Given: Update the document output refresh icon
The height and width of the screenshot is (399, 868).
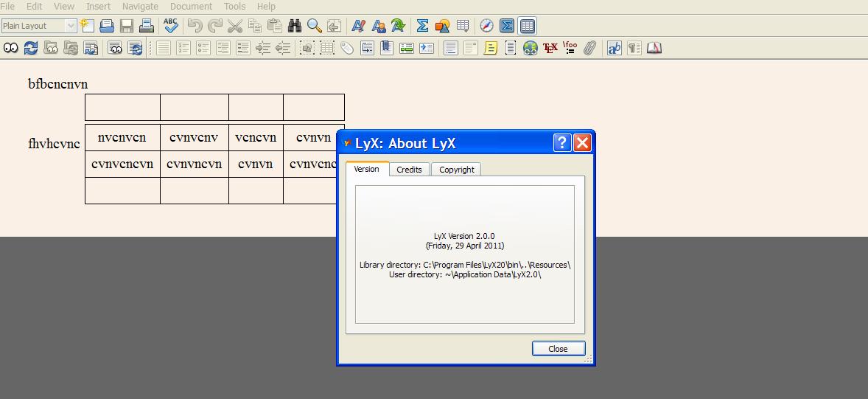Looking at the screenshot, I should click(31, 48).
